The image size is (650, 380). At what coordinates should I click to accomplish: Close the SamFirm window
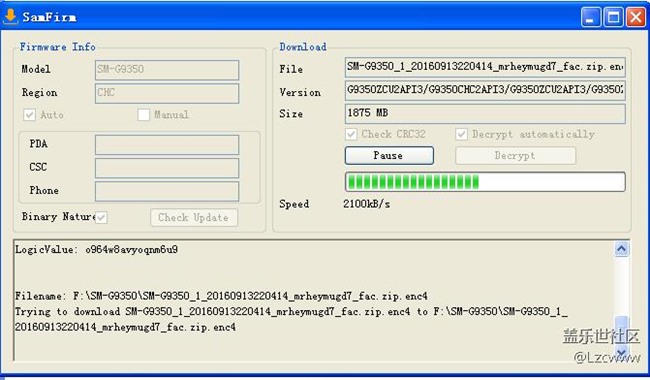[635, 17]
